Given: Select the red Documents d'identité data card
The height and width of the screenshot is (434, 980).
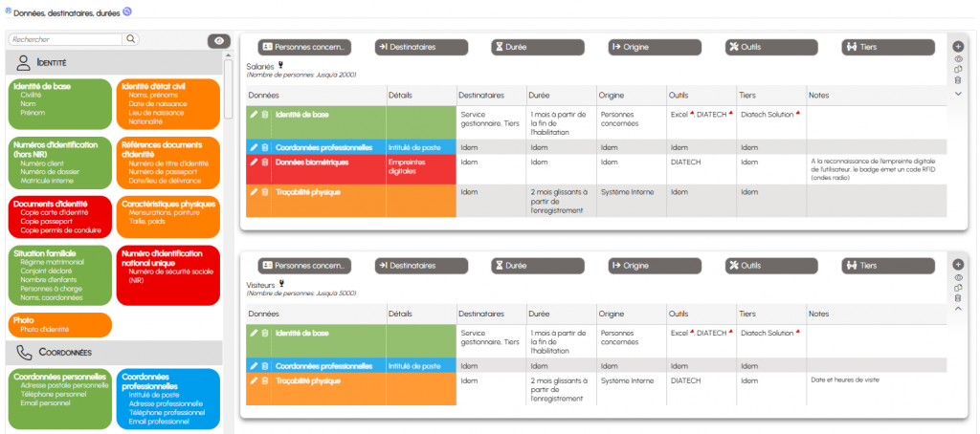Looking at the screenshot, I should coord(60,216).
